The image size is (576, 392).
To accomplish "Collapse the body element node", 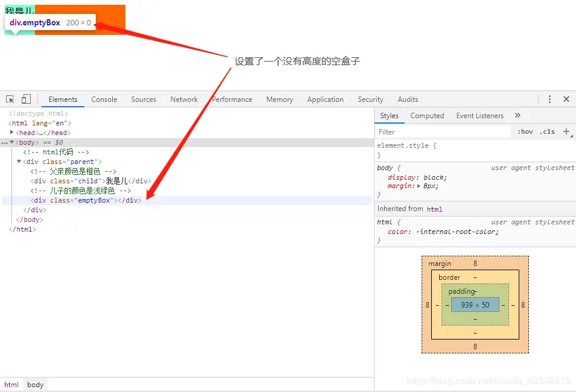I will pyautogui.click(x=11, y=142).
